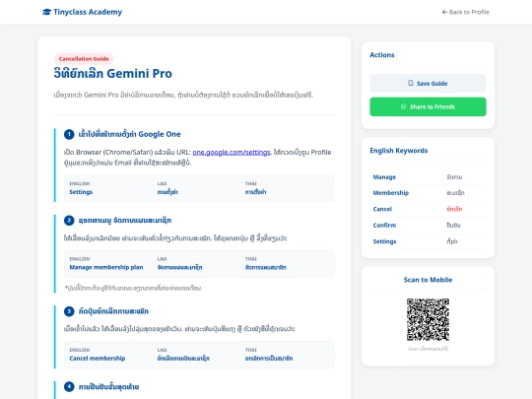The image size is (532, 399).
Task: Click the italic footnote under step 2
Action: [x=133, y=288]
